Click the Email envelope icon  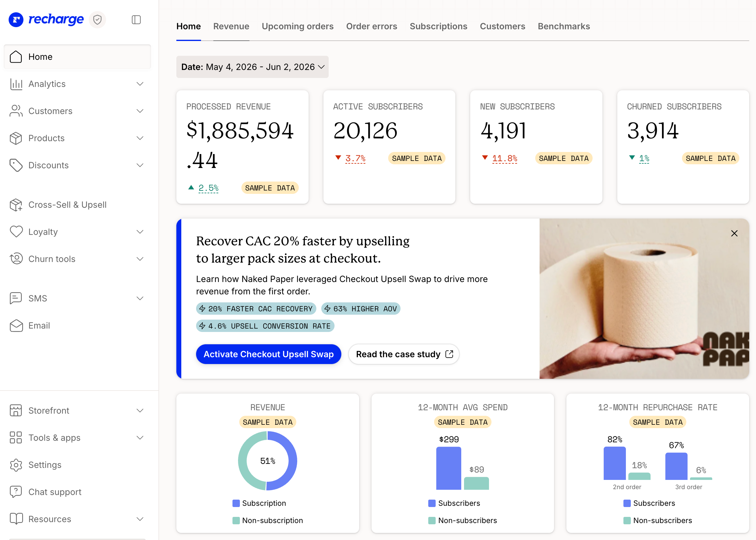(16, 325)
